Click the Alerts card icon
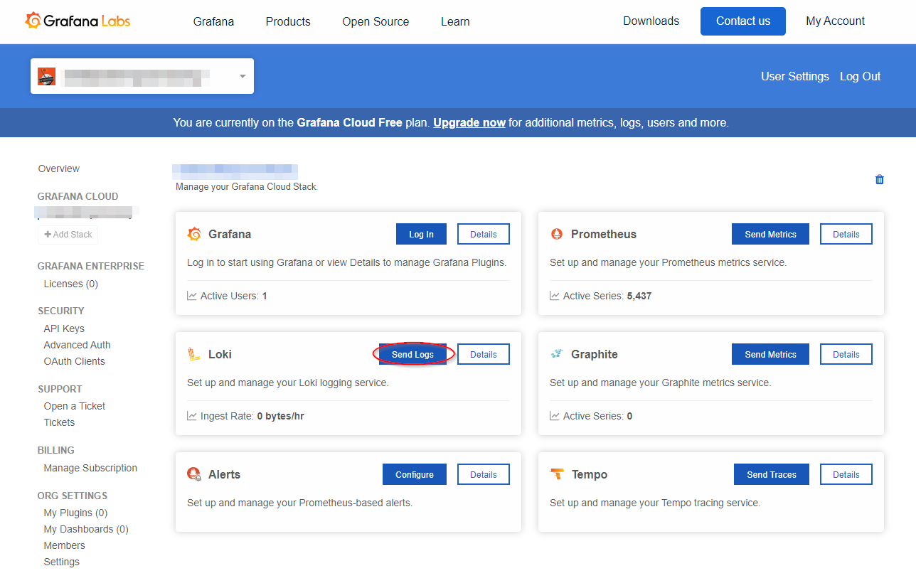The width and height of the screenshot is (916, 588). 194,474
